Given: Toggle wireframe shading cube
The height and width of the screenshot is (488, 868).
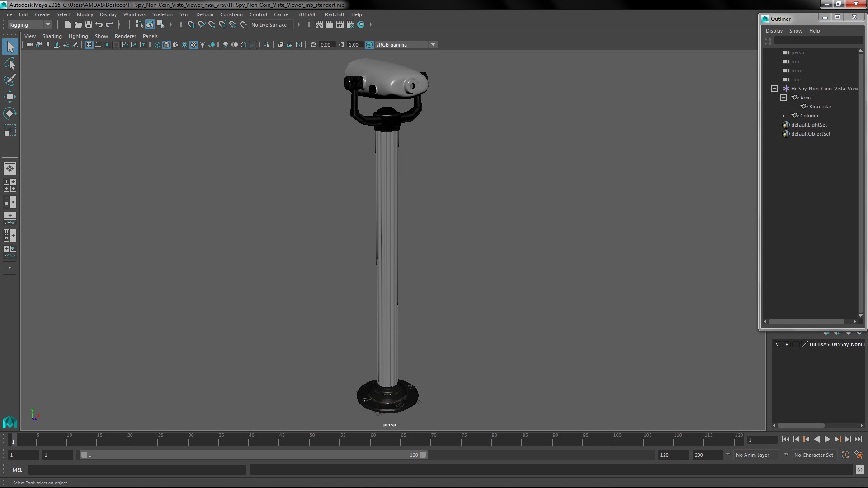Looking at the screenshot, I should [157, 45].
